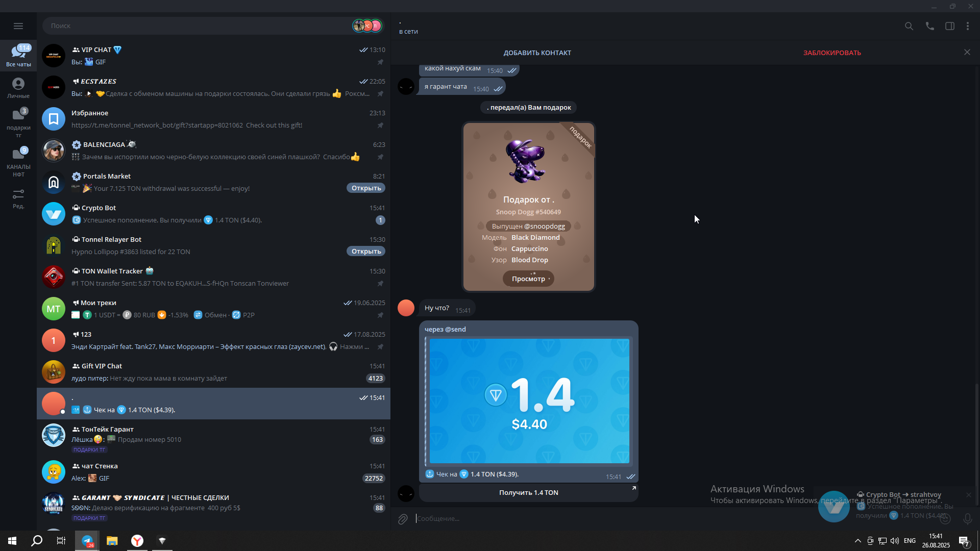Start a voice call with phone icon
This screenshot has height=551, width=980.
point(930,26)
